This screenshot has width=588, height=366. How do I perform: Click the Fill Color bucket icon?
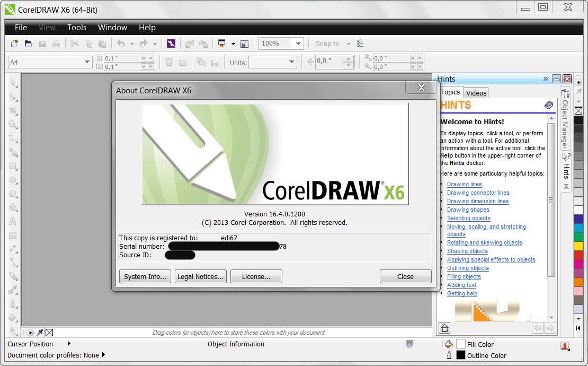tap(449, 344)
